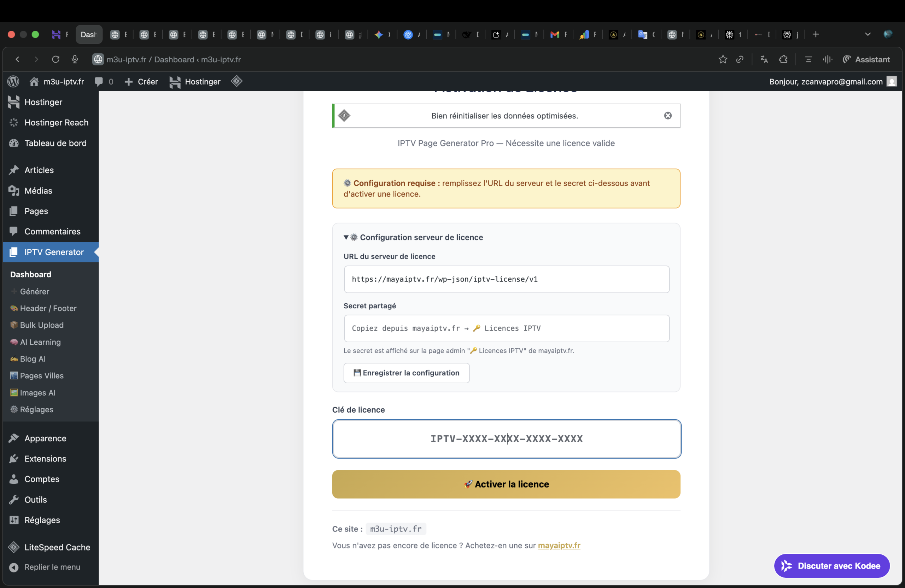
Task: Open a new browser tab
Action: coord(816,35)
